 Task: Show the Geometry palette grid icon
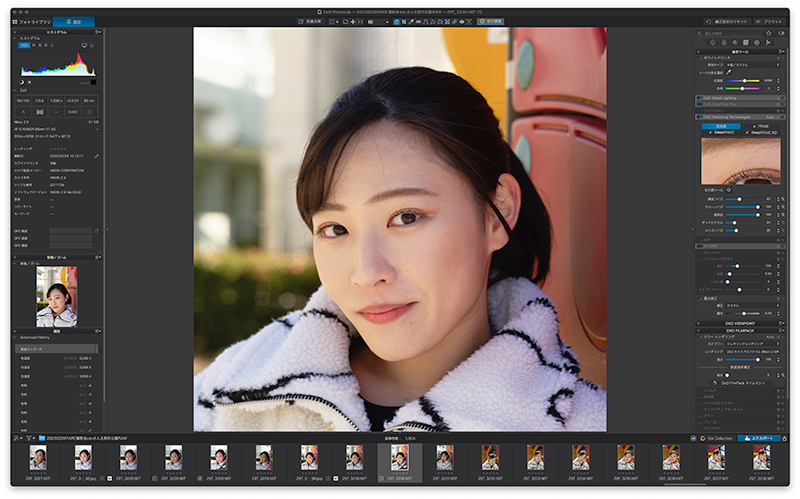pyautogui.click(x=745, y=42)
